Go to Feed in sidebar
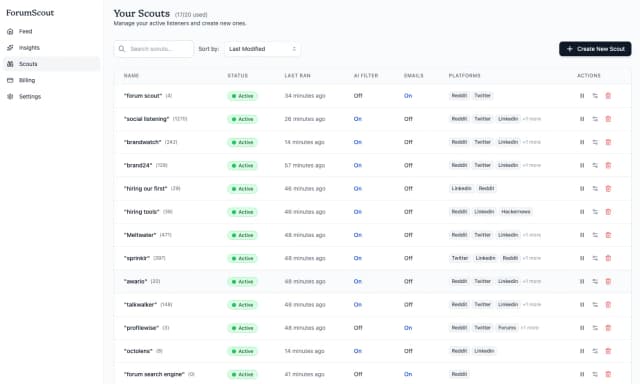This screenshot has height=384, width=640. [51, 31]
